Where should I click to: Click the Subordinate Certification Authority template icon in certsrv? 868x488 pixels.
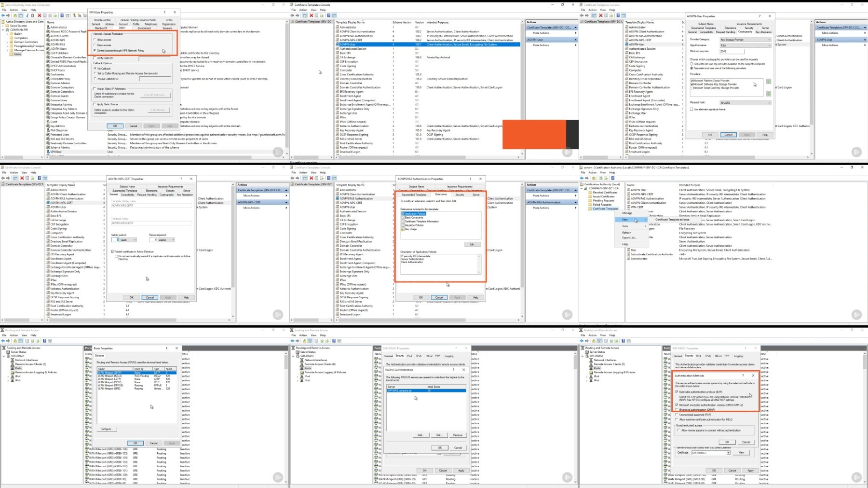coord(629,254)
